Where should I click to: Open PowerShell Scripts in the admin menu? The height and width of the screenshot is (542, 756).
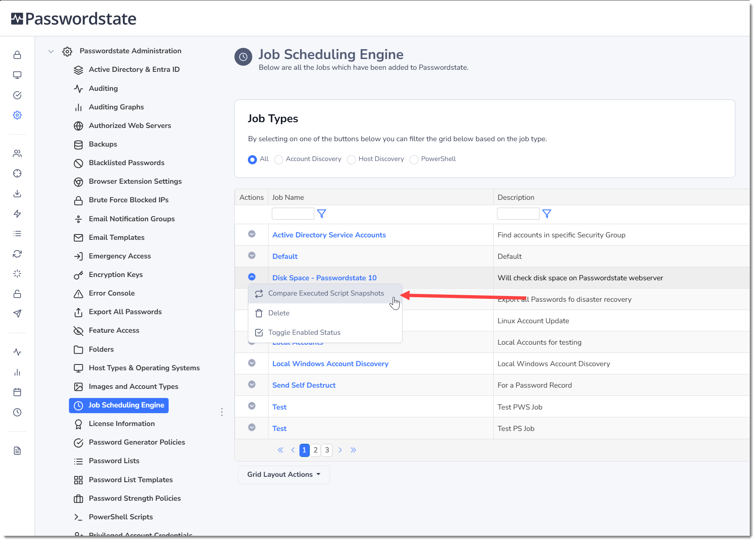pyautogui.click(x=120, y=517)
